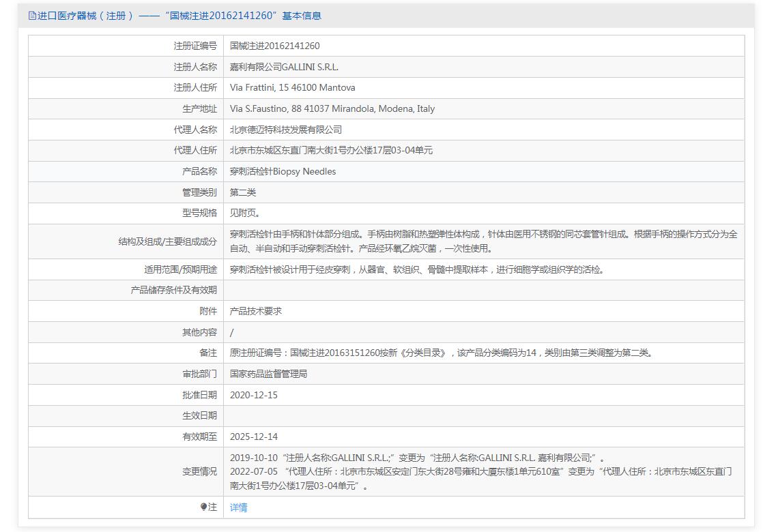Click the 见附页 model specification value

(x=245, y=213)
